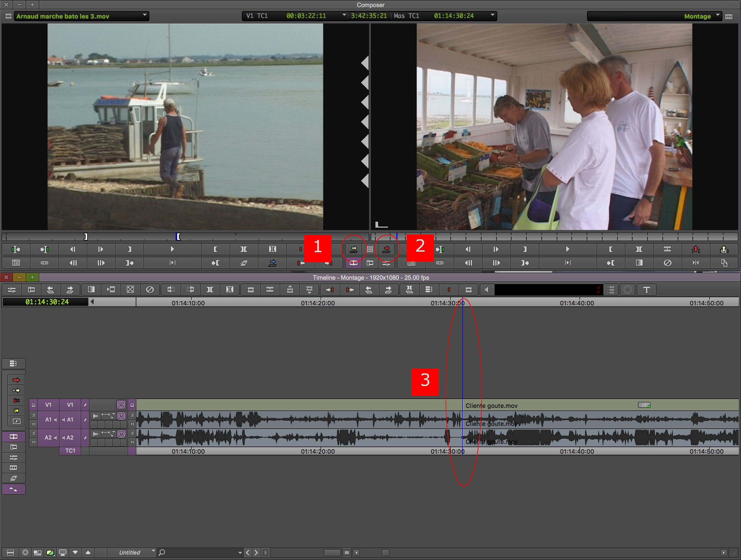Solo the A1 audio track
This screenshot has width=741, height=560.
click(34, 415)
